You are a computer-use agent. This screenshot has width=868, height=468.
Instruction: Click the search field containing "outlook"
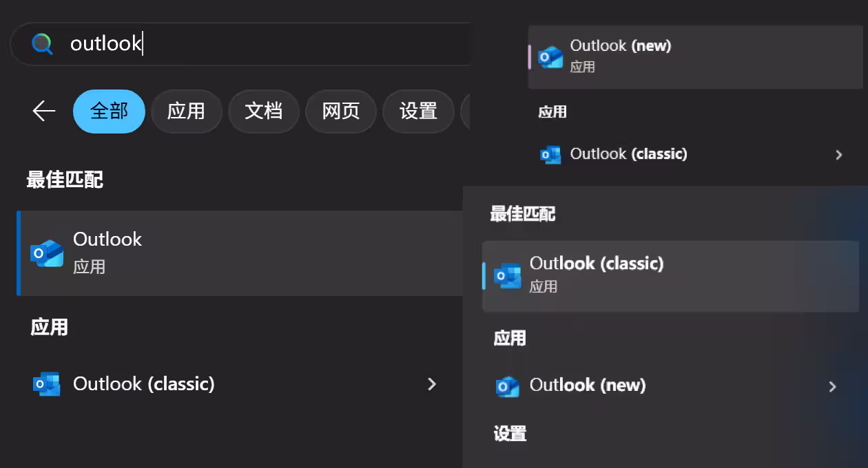coord(241,44)
